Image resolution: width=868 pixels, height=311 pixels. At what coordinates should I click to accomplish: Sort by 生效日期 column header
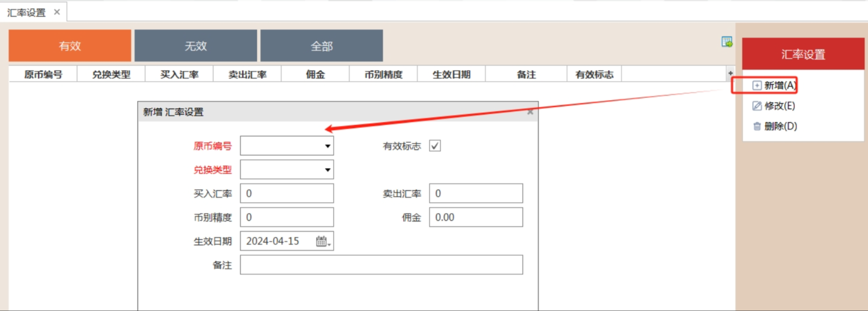pos(451,75)
